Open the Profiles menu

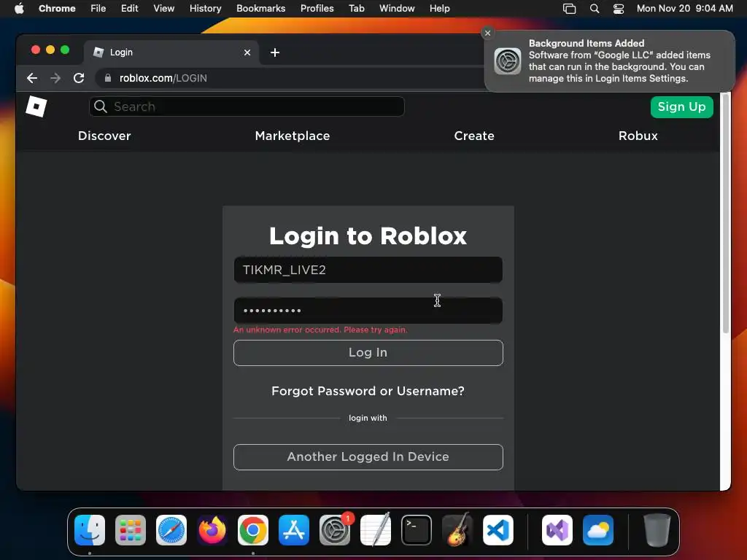pyautogui.click(x=317, y=8)
